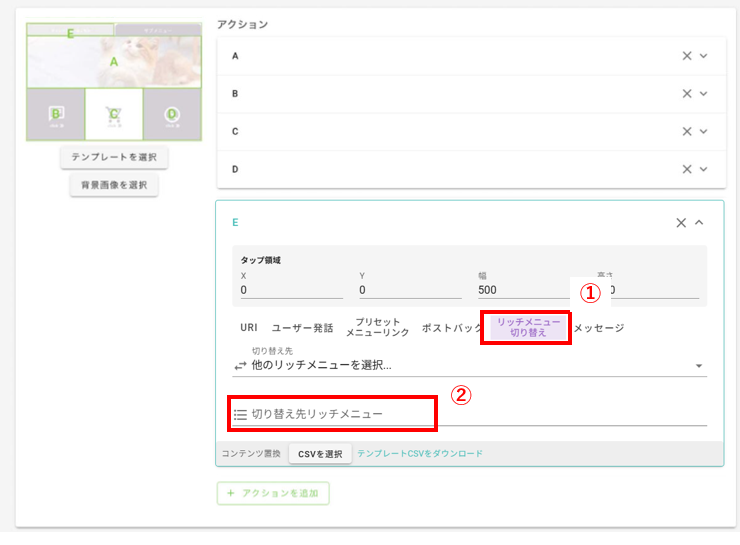
Task: Remove action D via its X icon
Action: point(686,169)
